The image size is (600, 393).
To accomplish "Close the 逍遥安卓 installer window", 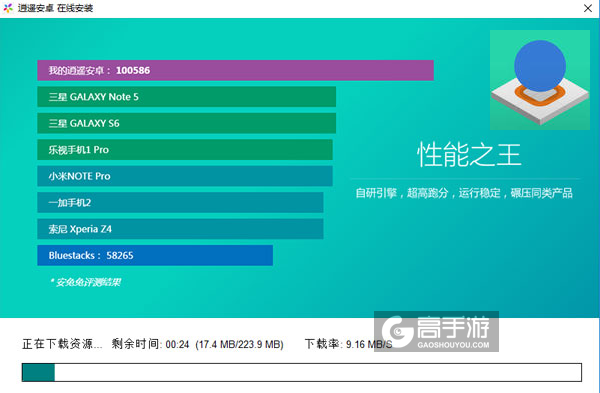I will click(588, 8).
